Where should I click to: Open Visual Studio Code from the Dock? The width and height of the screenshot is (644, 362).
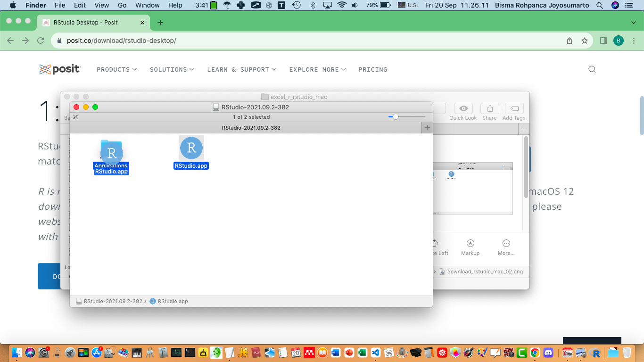[x=375, y=352]
